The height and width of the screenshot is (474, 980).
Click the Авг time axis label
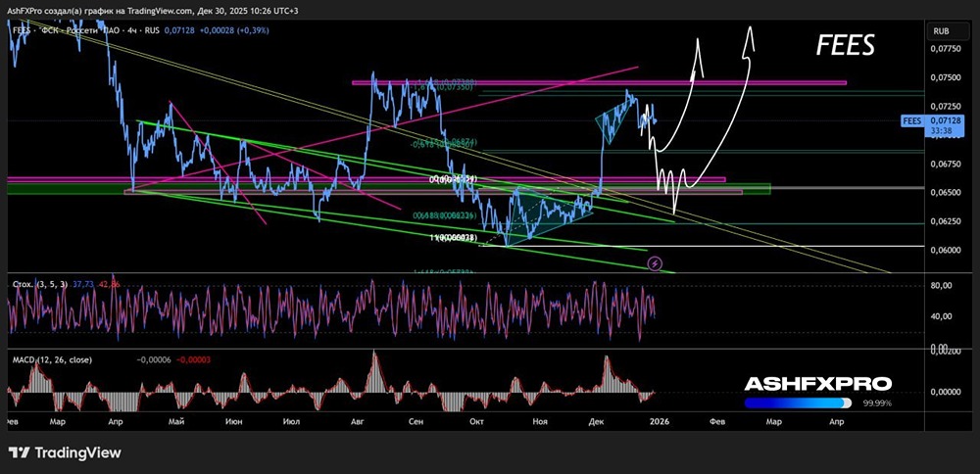click(358, 422)
